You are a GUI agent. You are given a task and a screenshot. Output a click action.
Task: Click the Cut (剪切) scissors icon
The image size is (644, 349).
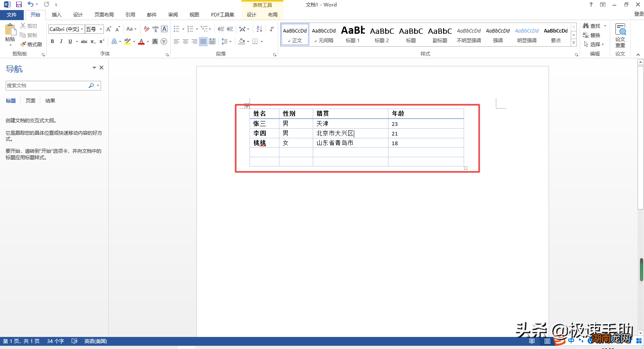pos(23,26)
